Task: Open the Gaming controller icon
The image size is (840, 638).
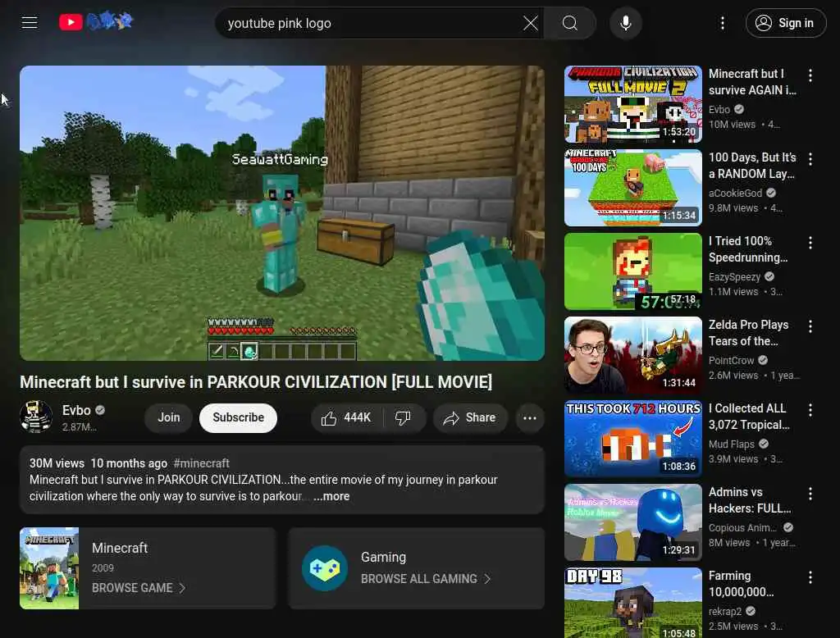Action: (x=325, y=568)
